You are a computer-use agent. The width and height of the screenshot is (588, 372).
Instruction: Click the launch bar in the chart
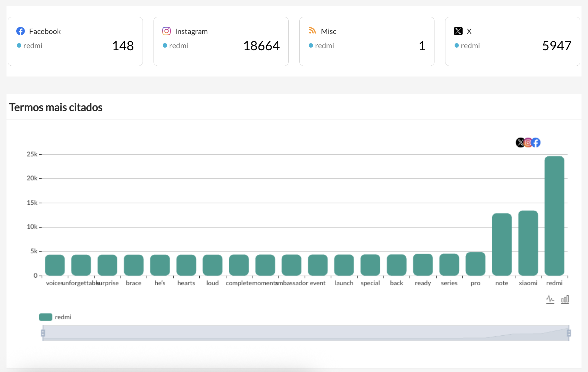tap(344, 265)
